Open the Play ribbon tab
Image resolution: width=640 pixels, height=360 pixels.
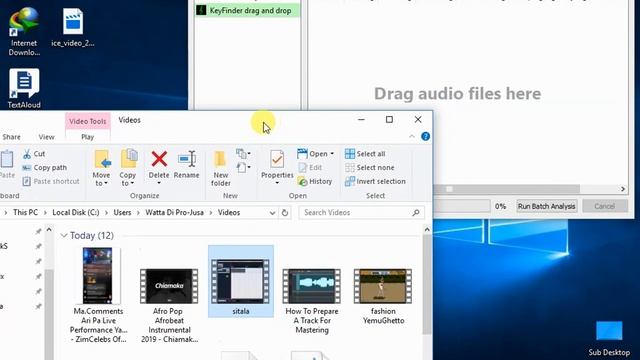pyautogui.click(x=87, y=137)
